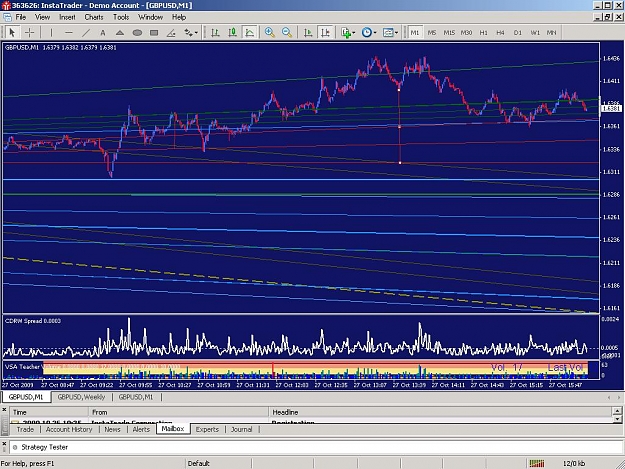Open the periods clock dropdown
625x469 pixels.
click(369, 33)
